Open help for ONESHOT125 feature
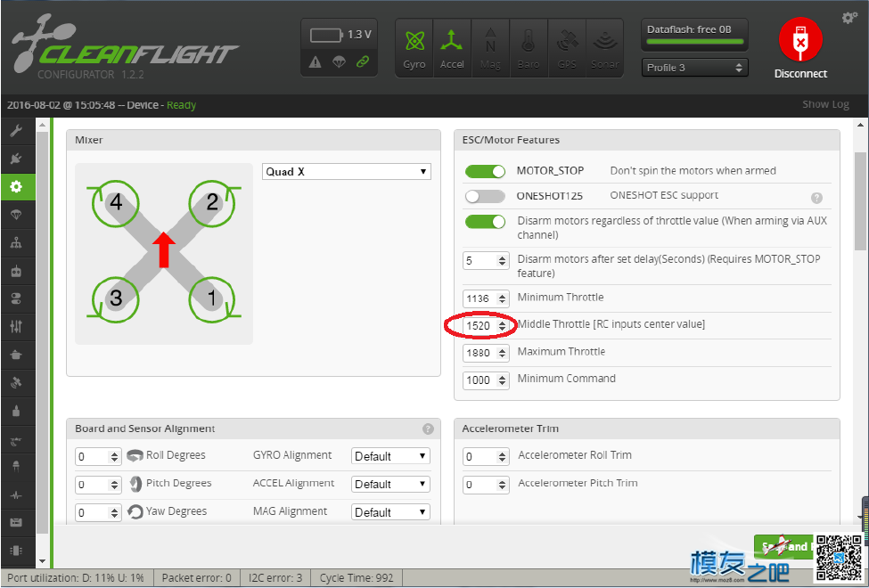 [x=816, y=198]
